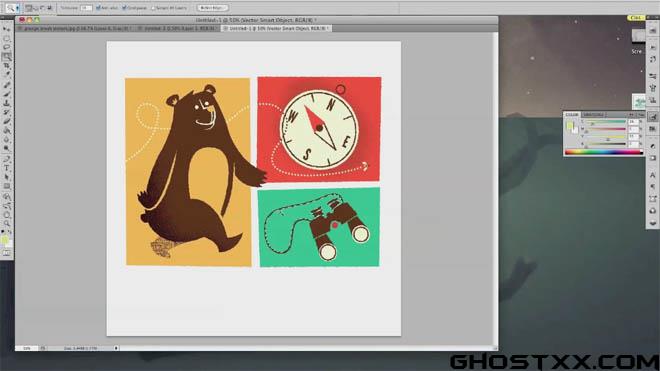Click the highlighted Color panel icon in dock

[652, 117]
